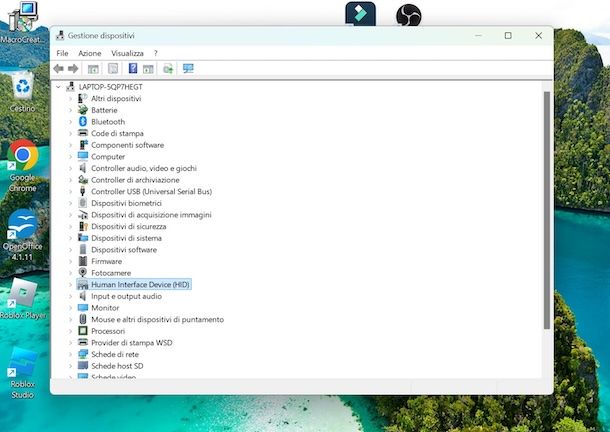Screen dimensions: 610x432
Task: Click the Roblox Studio desktop shortcut
Action: click(23, 372)
